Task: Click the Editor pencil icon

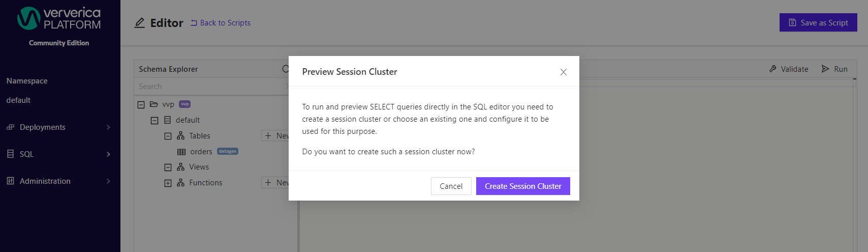Action: [x=139, y=23]
